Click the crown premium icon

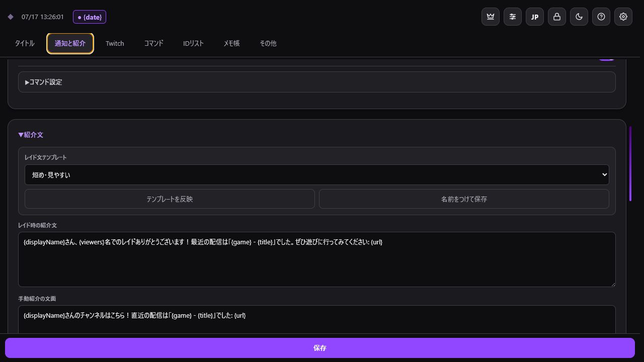491,17
